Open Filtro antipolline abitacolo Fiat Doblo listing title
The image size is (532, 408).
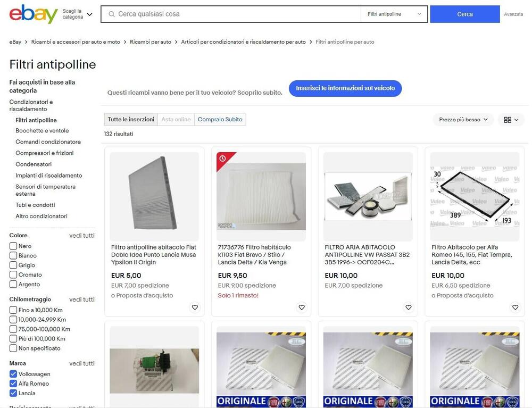point(154,255)
